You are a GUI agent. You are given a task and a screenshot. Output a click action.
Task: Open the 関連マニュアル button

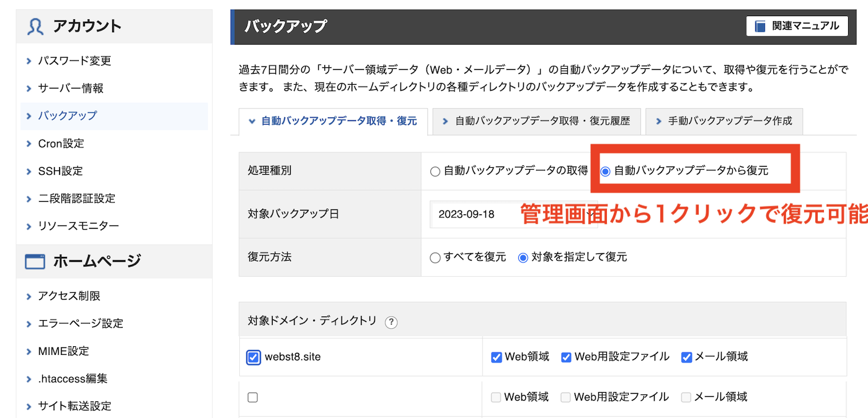(797, 25)
